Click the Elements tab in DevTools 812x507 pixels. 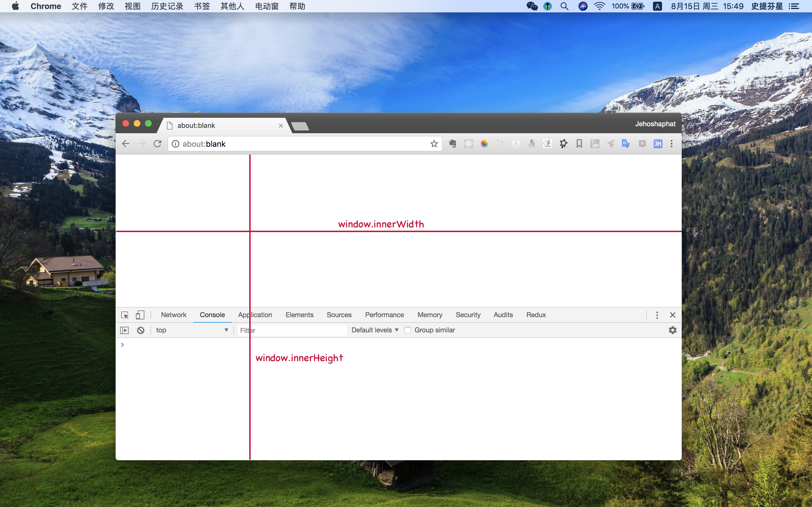click(x=299, y=315)
